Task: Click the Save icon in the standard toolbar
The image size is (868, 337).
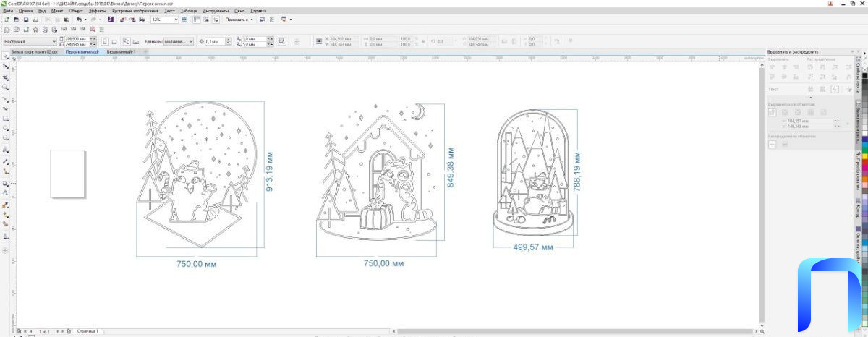Action: coord(25,19)
